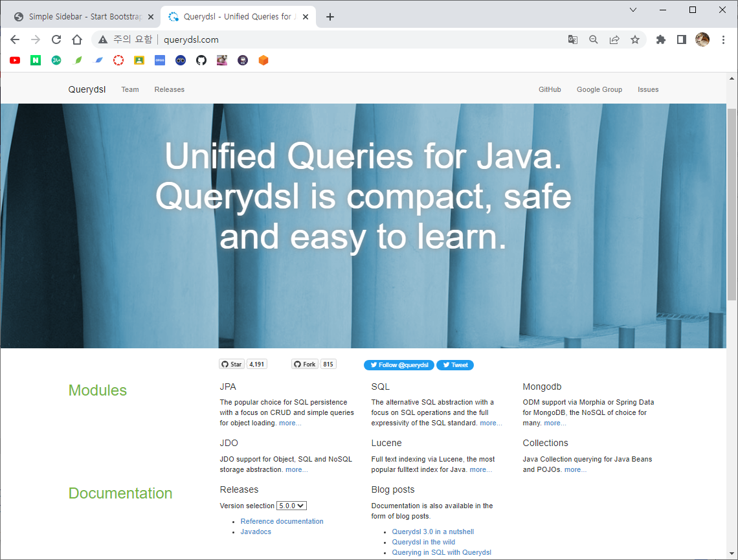
Task: Open the Team navigation item
Action: click(130, 89)
